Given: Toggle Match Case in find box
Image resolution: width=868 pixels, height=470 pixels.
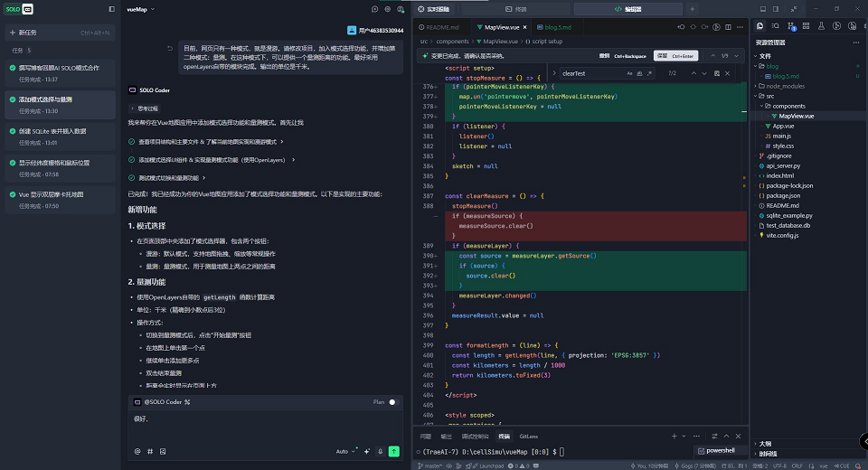Looking at the screenshot, I should point(629,73).
